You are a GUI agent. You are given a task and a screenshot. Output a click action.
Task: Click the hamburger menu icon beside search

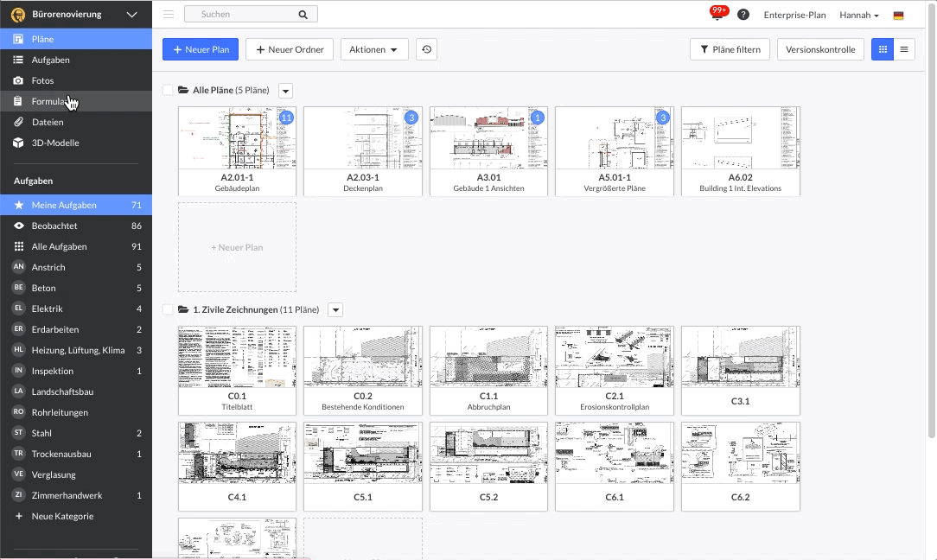(169, 15)
